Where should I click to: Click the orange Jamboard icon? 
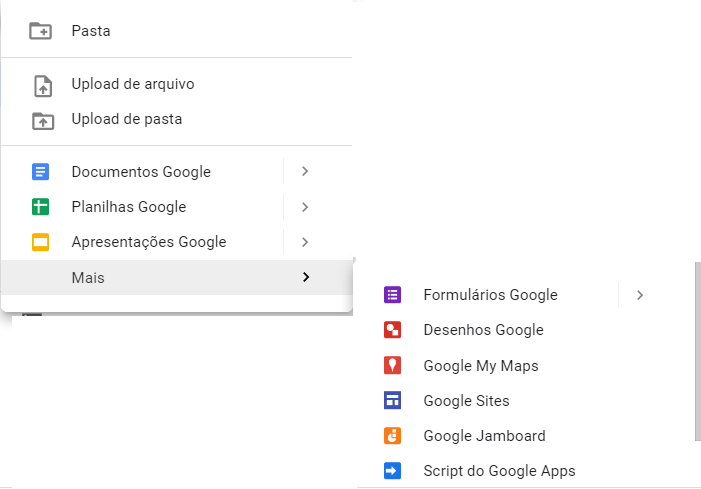click(393, 435)
